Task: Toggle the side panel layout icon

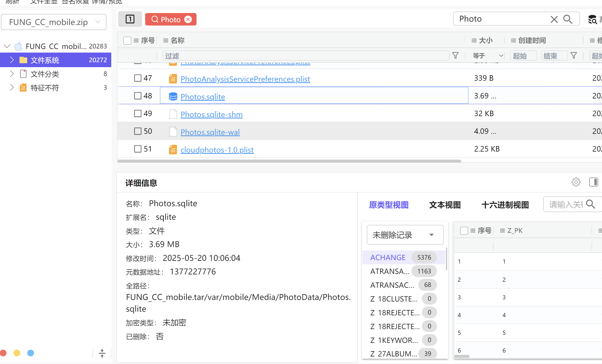Action: coord(593,182)
